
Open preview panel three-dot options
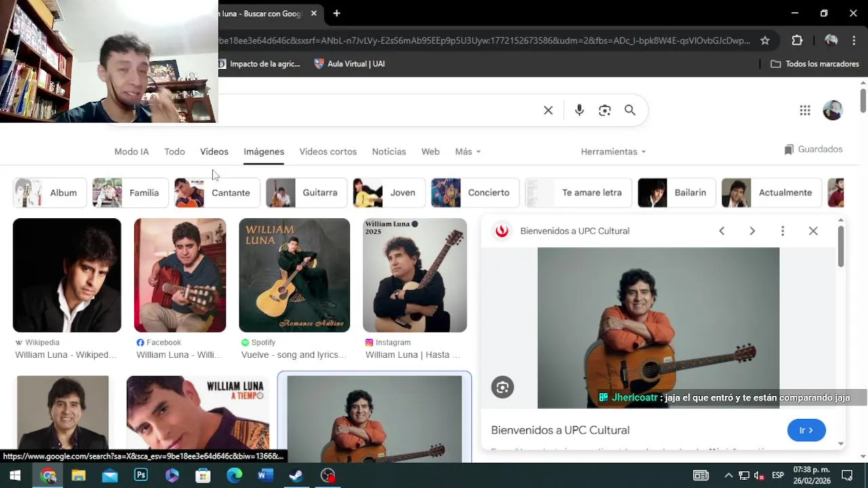pos(783,231)
